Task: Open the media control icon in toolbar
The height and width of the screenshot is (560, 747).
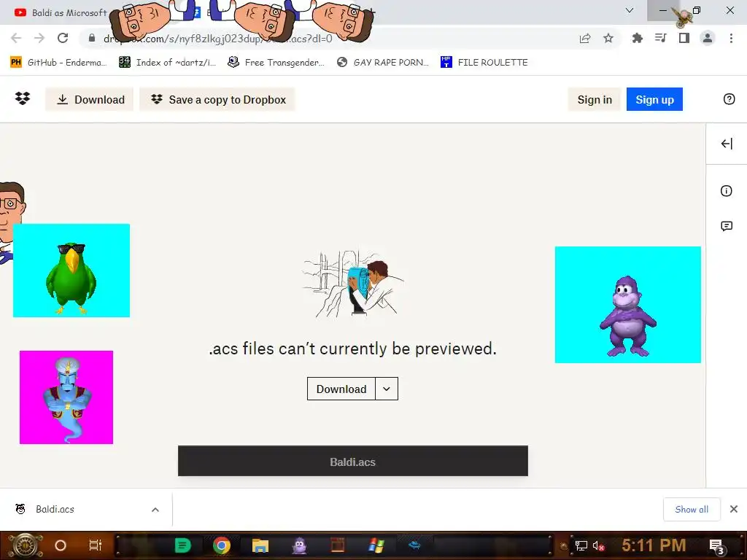Action: tap(660, 38)
